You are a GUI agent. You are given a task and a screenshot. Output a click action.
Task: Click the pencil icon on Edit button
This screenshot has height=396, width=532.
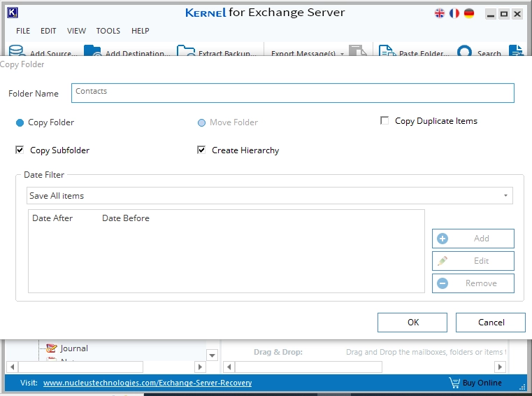[443, 261]
